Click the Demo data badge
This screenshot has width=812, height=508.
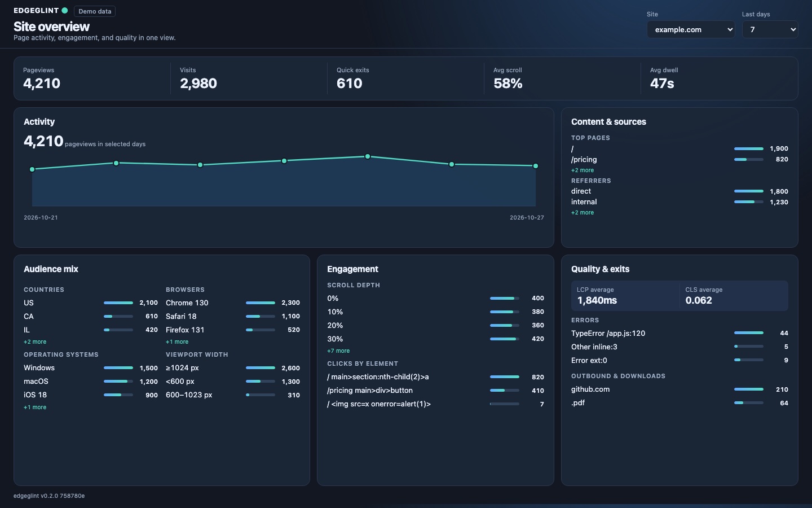(x=95, y=11)
